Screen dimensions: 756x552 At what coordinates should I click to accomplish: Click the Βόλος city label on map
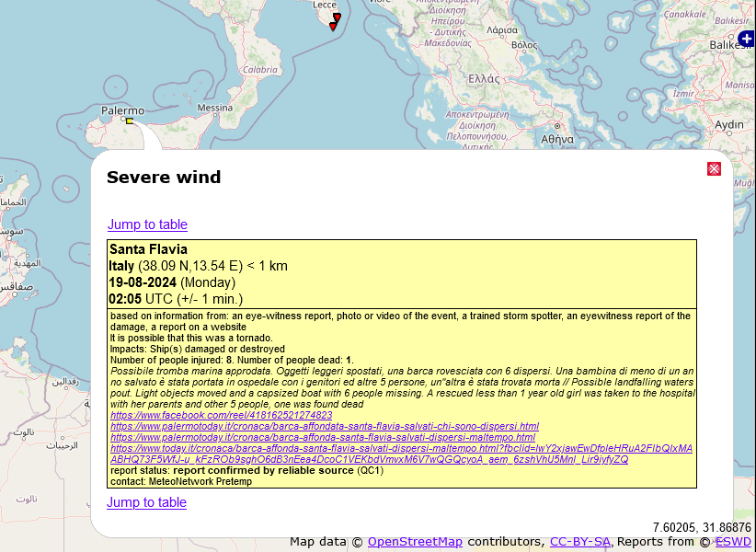tap(524, 45)
